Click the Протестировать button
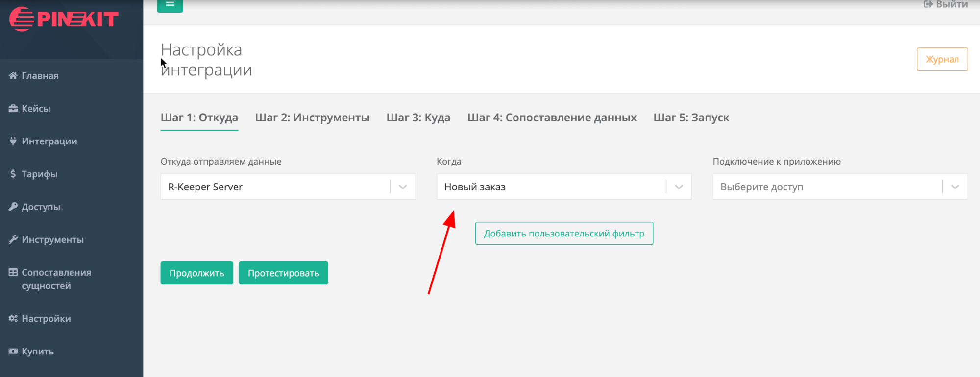The height and width of the screenshot is (377, 980). [283, 273]
